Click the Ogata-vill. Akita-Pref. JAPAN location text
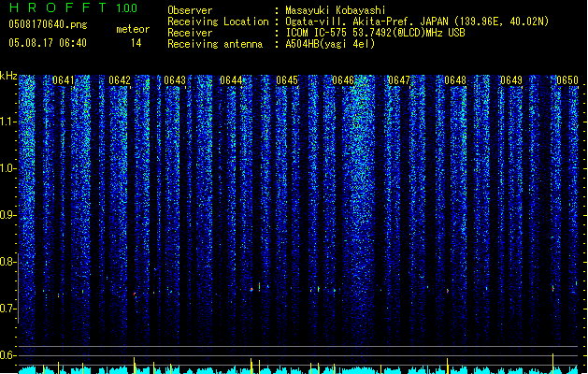This screenshot has width=588, height=374. [x=417, y=22]
